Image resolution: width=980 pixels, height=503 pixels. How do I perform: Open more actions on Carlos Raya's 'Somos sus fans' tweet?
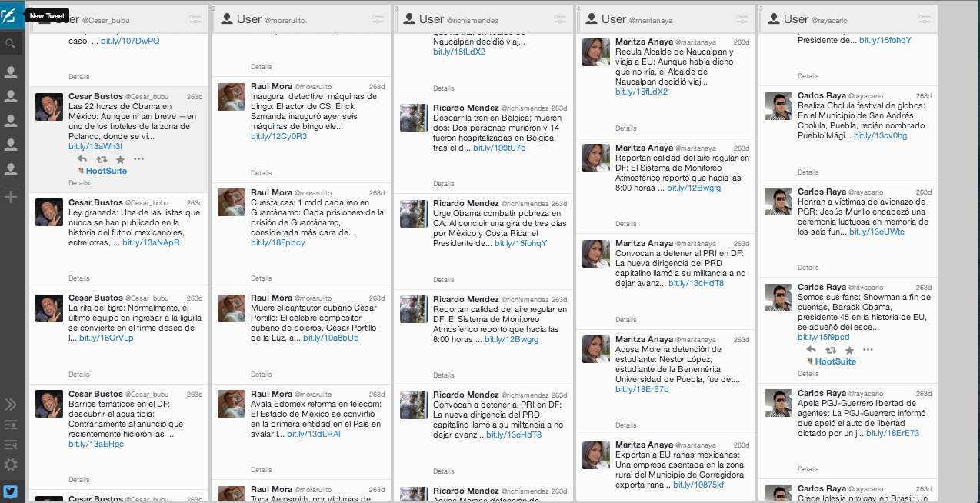(x=868, y=350)
